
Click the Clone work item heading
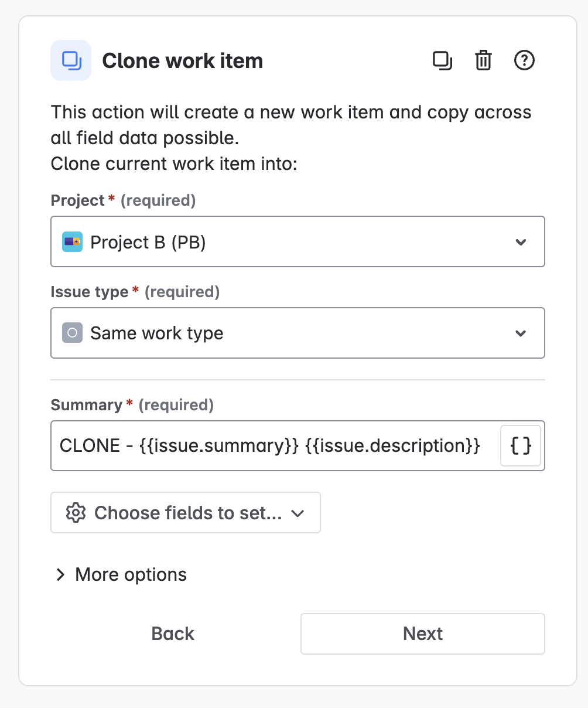click(x=183, y=61)
